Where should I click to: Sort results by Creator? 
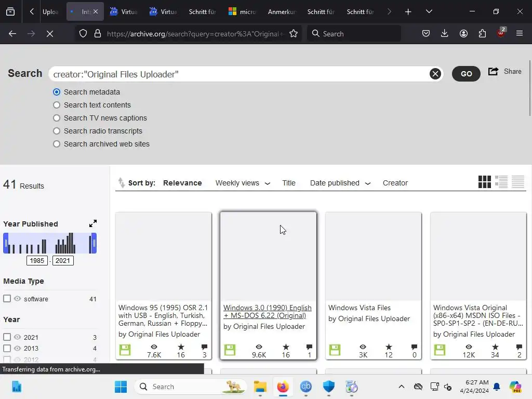pyautogui.click(x=395, y=183)
